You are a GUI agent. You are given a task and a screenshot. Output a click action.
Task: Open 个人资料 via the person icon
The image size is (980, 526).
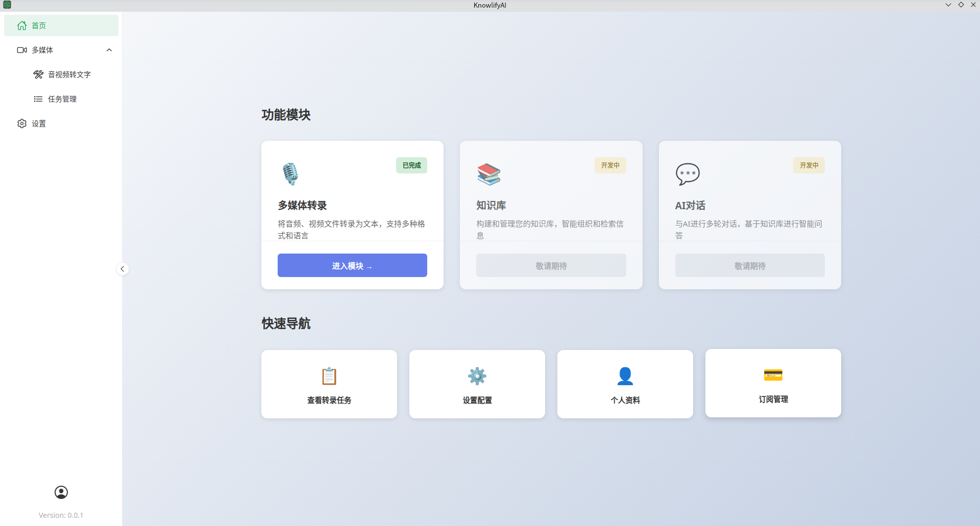tap(625, 377)
